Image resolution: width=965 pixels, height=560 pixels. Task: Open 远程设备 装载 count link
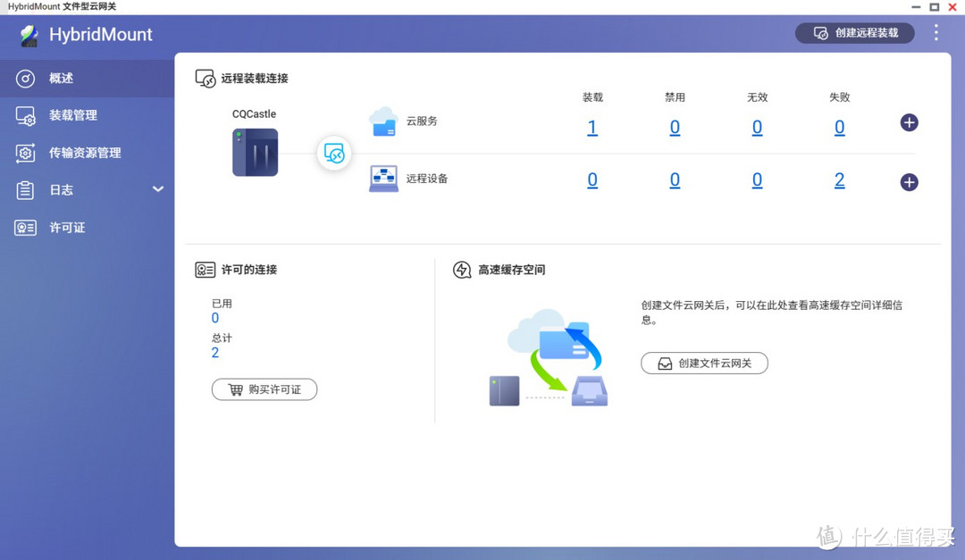(592, 180)
